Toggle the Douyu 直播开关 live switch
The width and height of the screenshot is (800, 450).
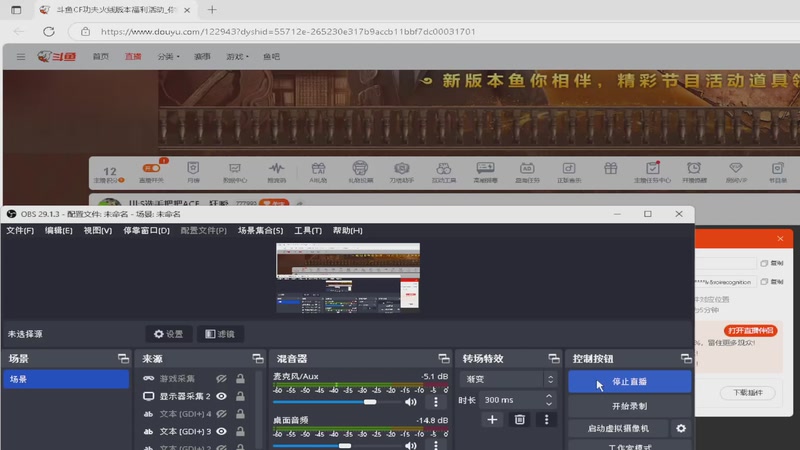pos(152,172)
